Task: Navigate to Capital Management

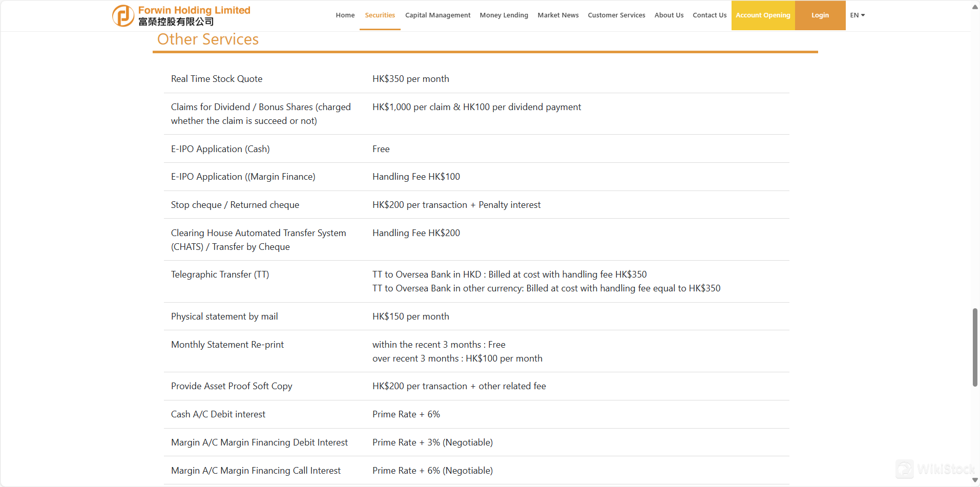Action: click(437, 15)
